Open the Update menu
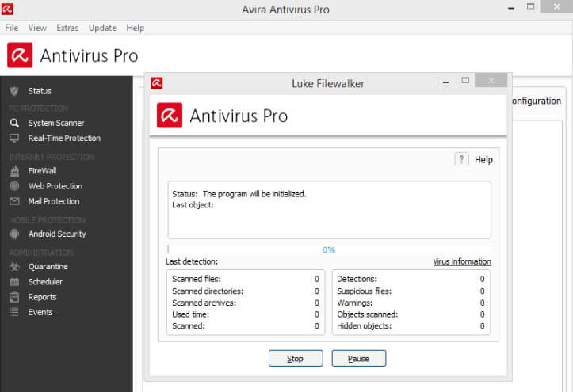The image size is (573, 392). tap(102, 28)
